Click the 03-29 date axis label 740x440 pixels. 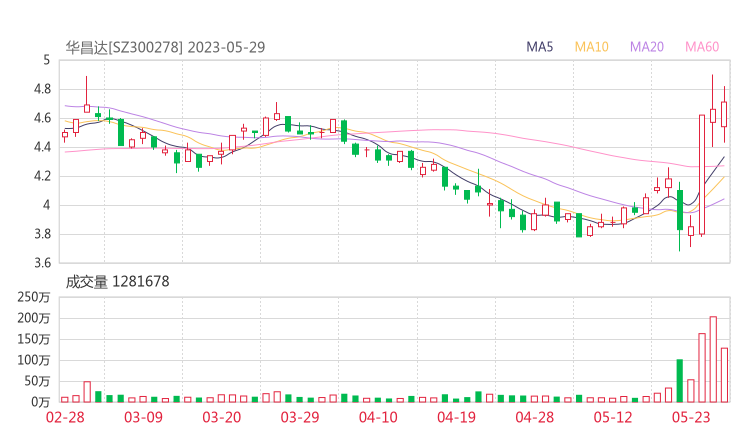[x=300, y=417]
